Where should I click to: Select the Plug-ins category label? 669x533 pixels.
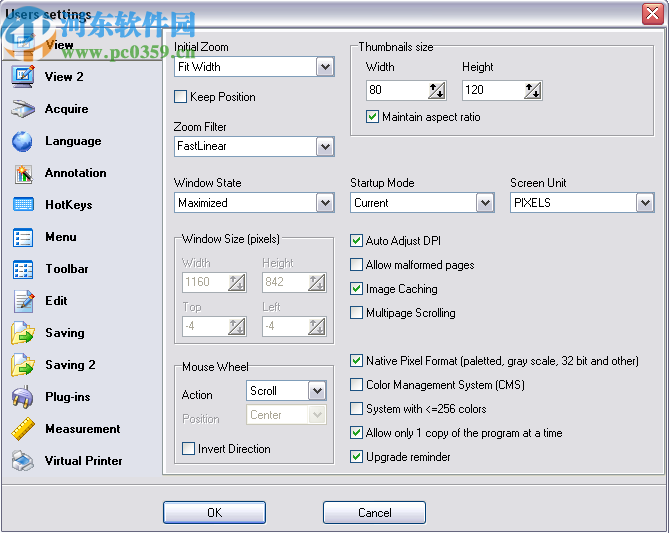(x=68, y=397)
